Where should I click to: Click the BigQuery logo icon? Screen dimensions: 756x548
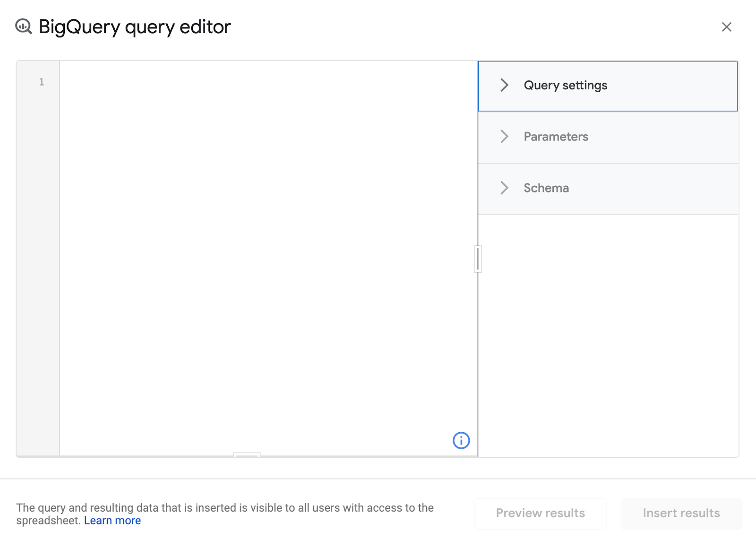coord(24,26)
